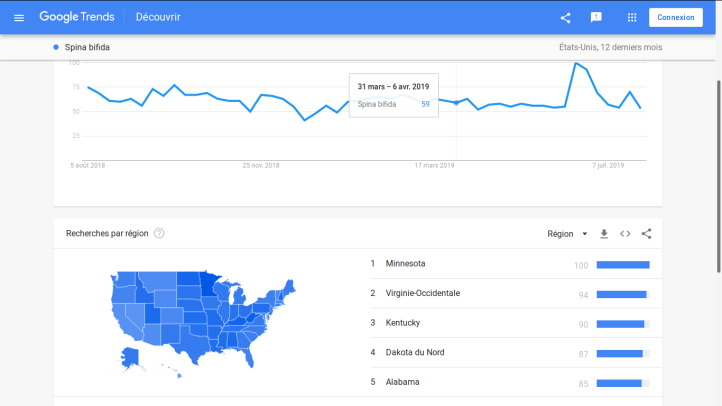This screenshot has width=722, height=406.
Task: Download the region data as CSV
Action: 604,234
